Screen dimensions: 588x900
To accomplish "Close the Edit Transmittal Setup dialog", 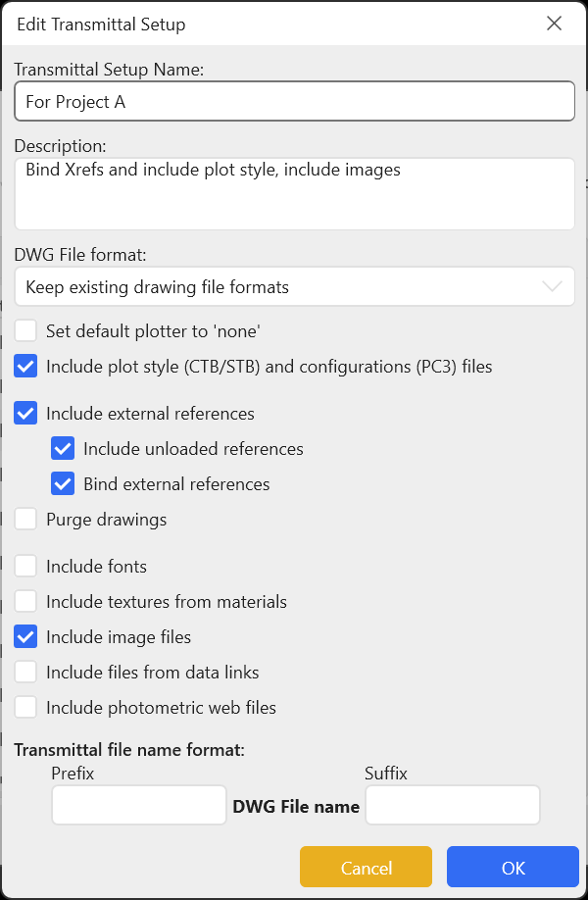I will tap(555, 24).
